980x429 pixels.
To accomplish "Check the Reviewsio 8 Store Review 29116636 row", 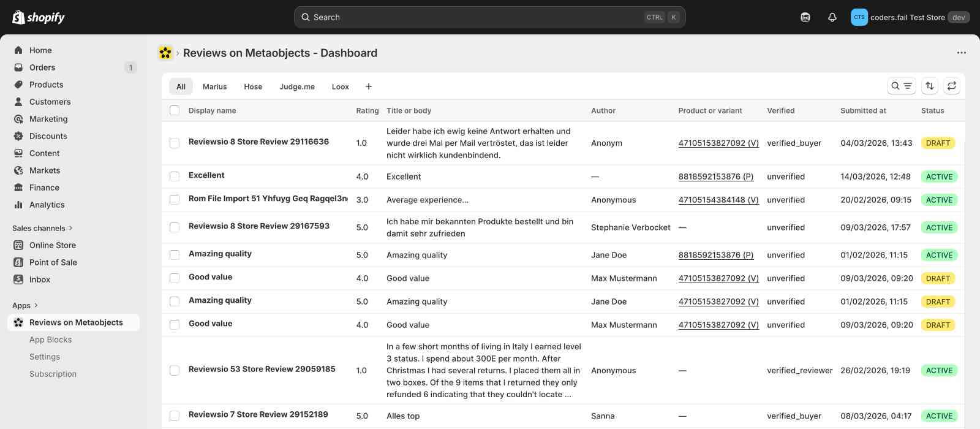I will tap(175, 143).
